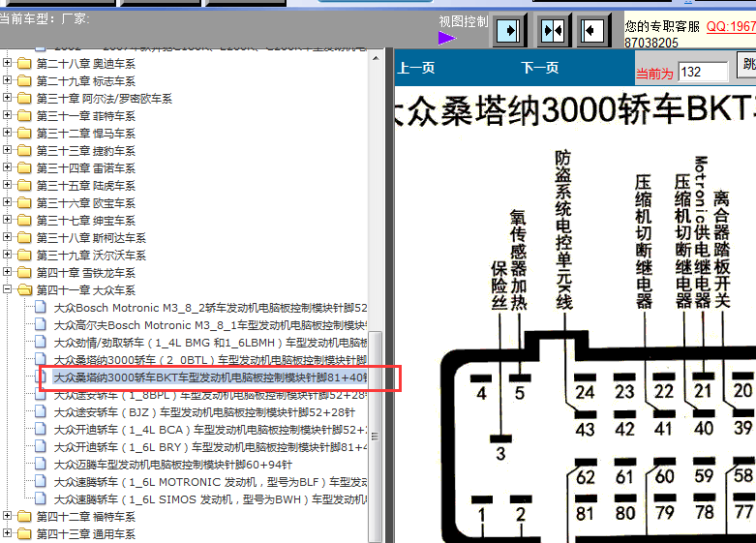
Task: Select 第三十章 阿尔法/罗密欧车系 label
Action: [105, 99]
